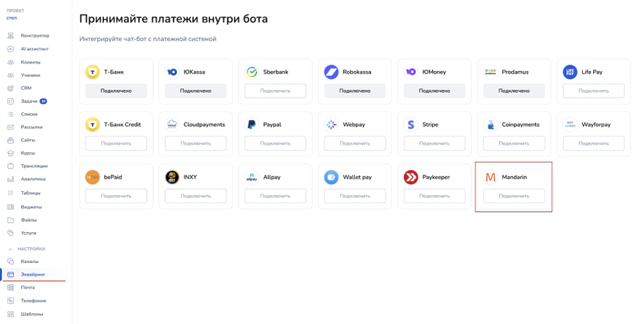Screen dimensions: 644x324
Task: Open the Телефония menu item
Action: pos(32,301)
